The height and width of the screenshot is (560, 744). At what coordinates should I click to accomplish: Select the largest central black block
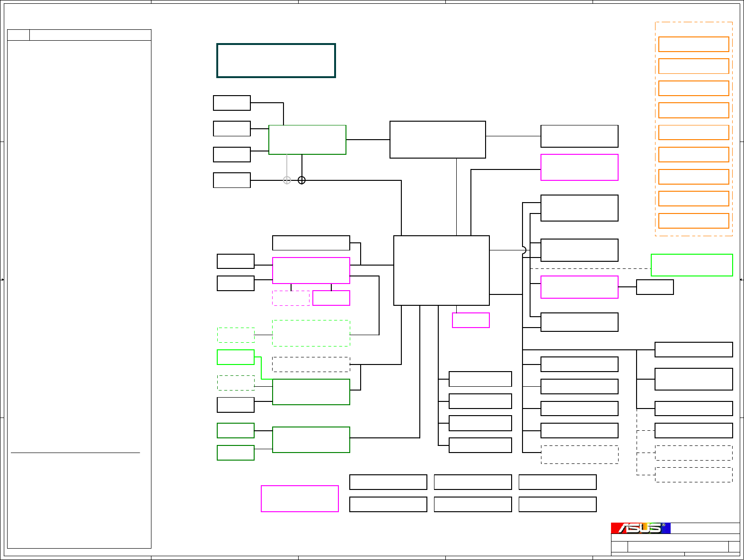tap(442, 271)
